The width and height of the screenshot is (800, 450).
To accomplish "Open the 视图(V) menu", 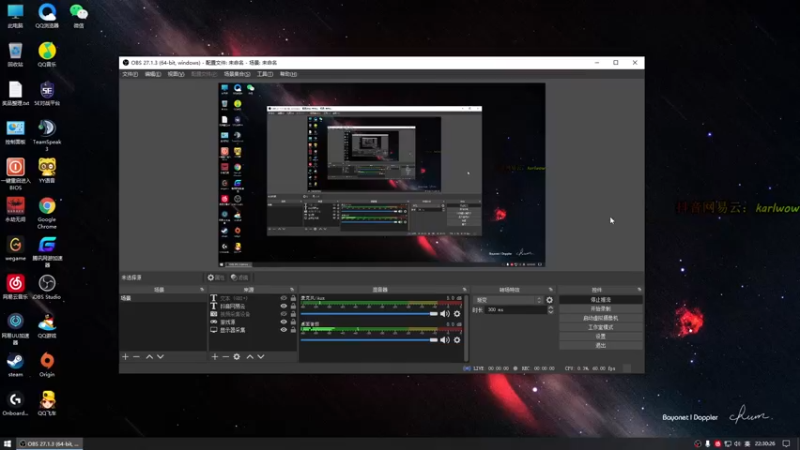I will tap(176, 74).
